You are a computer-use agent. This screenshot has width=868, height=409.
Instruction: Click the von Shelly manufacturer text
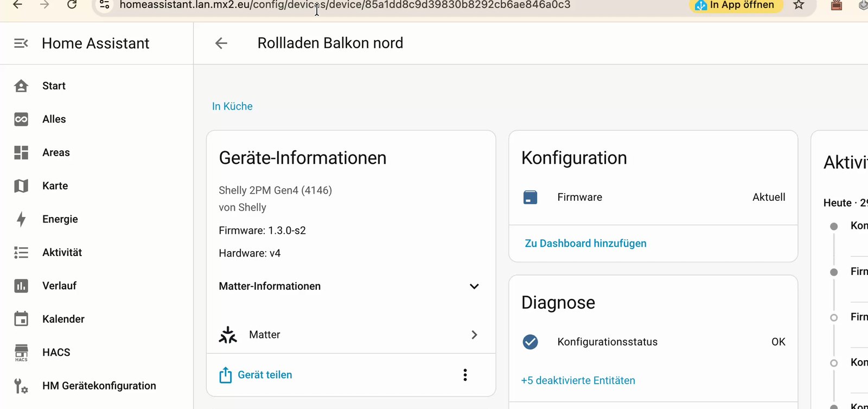coord(242,207)
